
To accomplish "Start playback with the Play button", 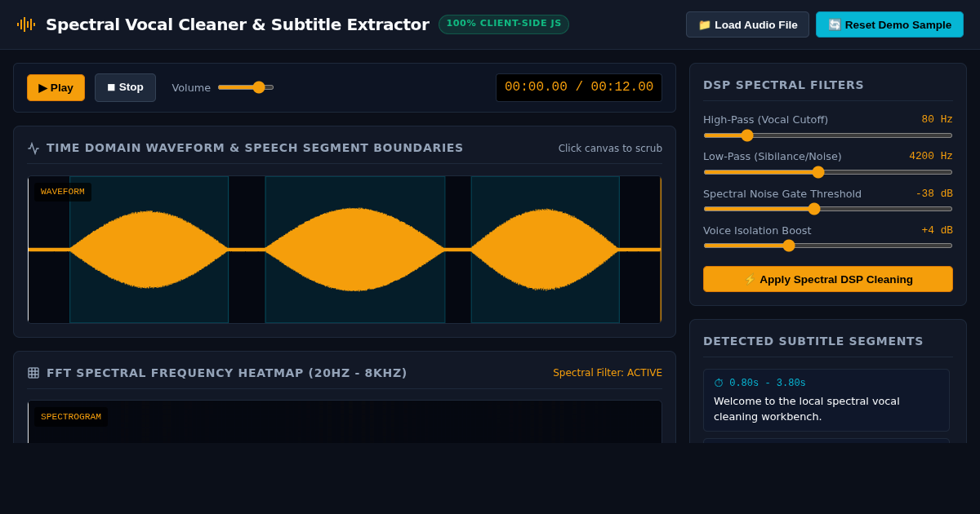I will [x=56, y=87].
